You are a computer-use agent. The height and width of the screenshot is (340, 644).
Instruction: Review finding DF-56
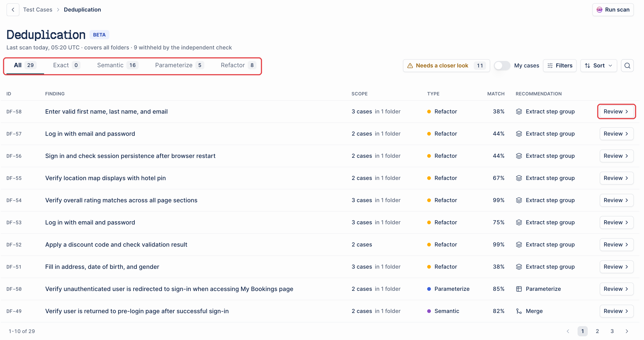(x=616, y=156)
